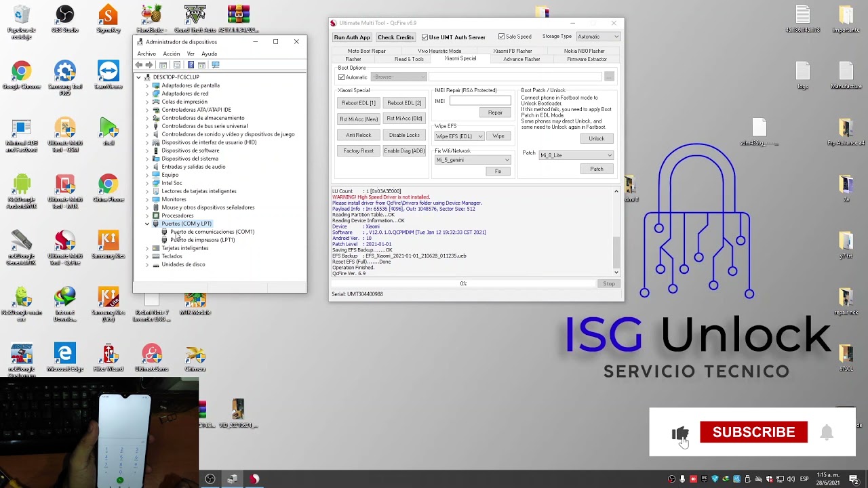Screen dimensions: 868x488
Task: Open Papelera de reciclaje on desktop
Action: click(x=22, y=22)
